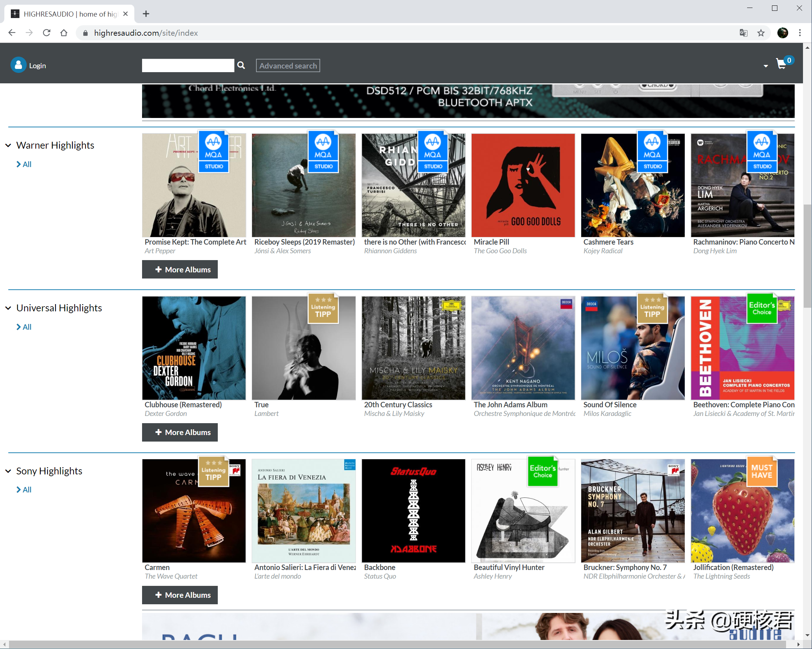Click the Login user avatar icon
The height and width of the screenshot is (649, 812).
click(18, 65)
